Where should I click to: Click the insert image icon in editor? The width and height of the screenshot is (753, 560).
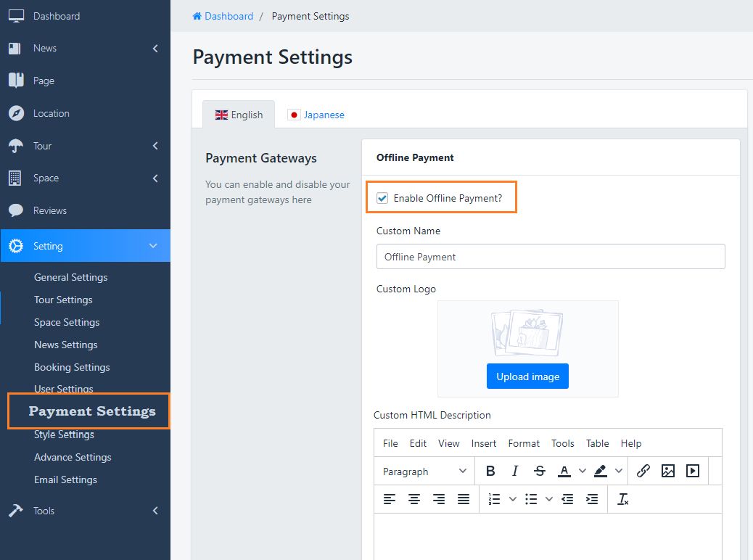pyautogui.click(x=668, y=472)
